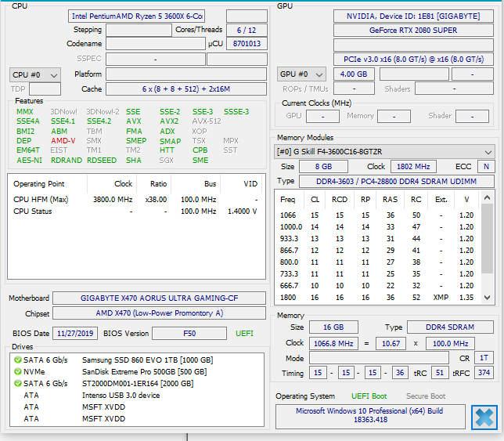Click the CR value 1T
Viewport: 504px width, 441px height.
pos(484,358)
